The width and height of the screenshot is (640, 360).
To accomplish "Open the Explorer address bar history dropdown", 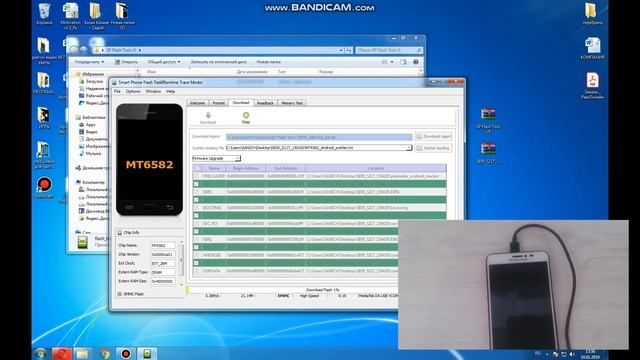I will (x=341, y=50).
